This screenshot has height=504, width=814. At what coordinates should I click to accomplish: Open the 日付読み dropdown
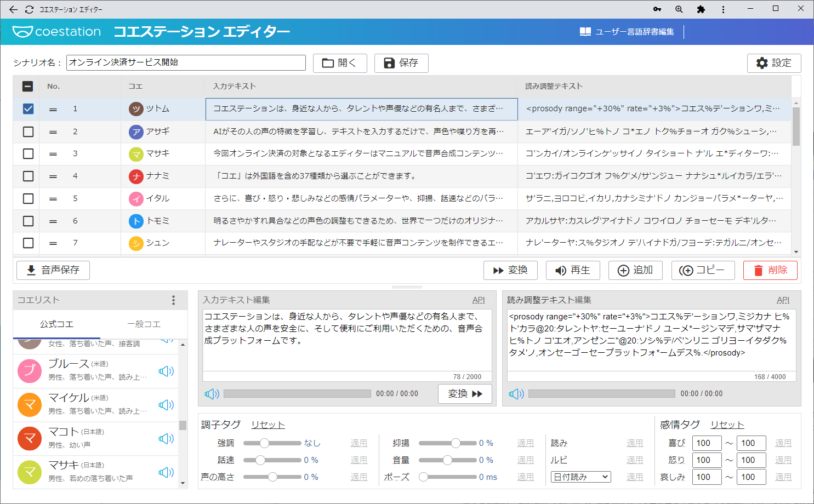pyautogui.click(x=580, y=477)
